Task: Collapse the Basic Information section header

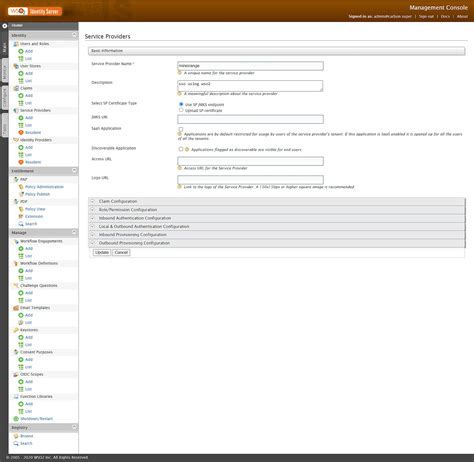Action: click(x=277, y=51)
